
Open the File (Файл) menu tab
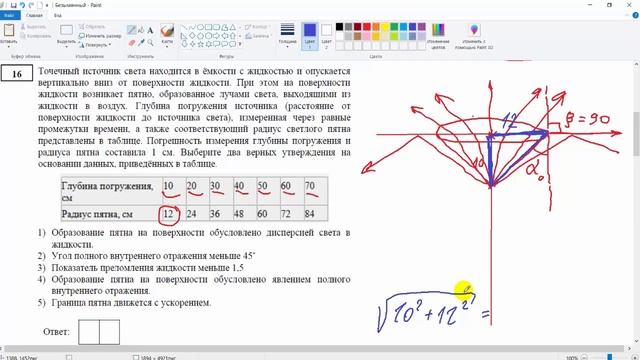tap(9, 16)
